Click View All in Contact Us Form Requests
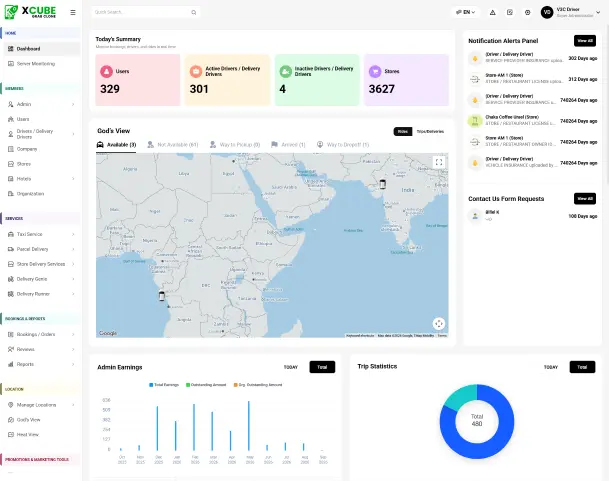Image resolution: width=609 pixels, height=481 pixels. (585, 199)
